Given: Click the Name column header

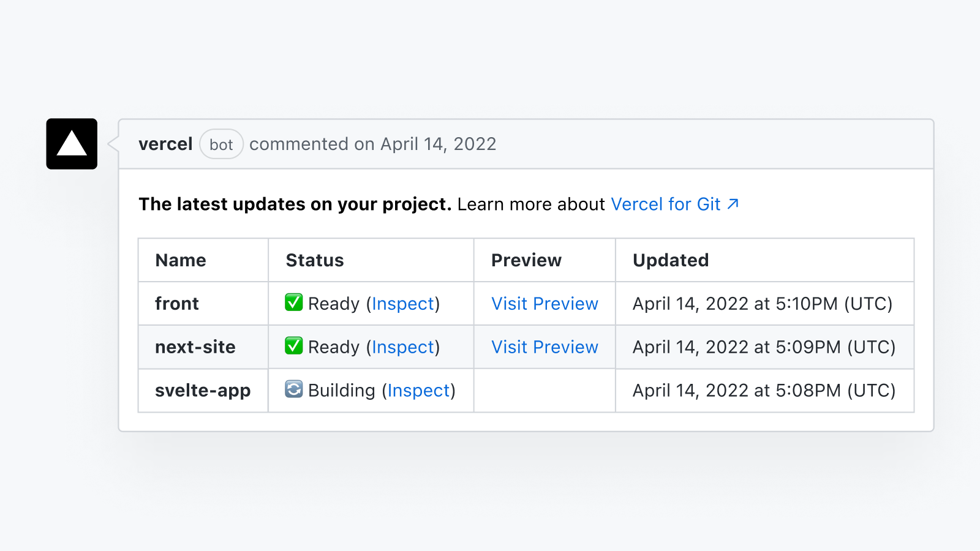Looking at the screenshot, I should pyautogui.click(x=180, y=260).
